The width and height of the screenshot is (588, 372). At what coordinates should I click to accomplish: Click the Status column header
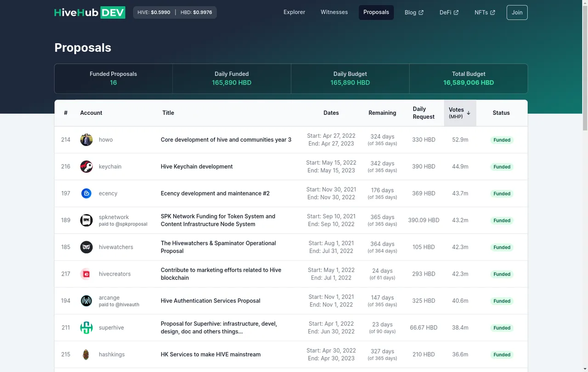click(501, 113)
